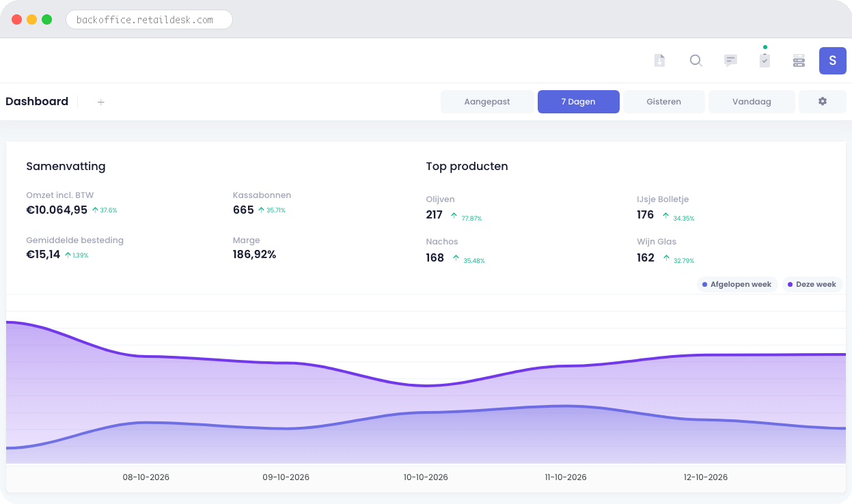Click the Olijven 77.87% increase indicator
Image resolution: width=852 pixels, height=504 pixels.
[466, 216]
